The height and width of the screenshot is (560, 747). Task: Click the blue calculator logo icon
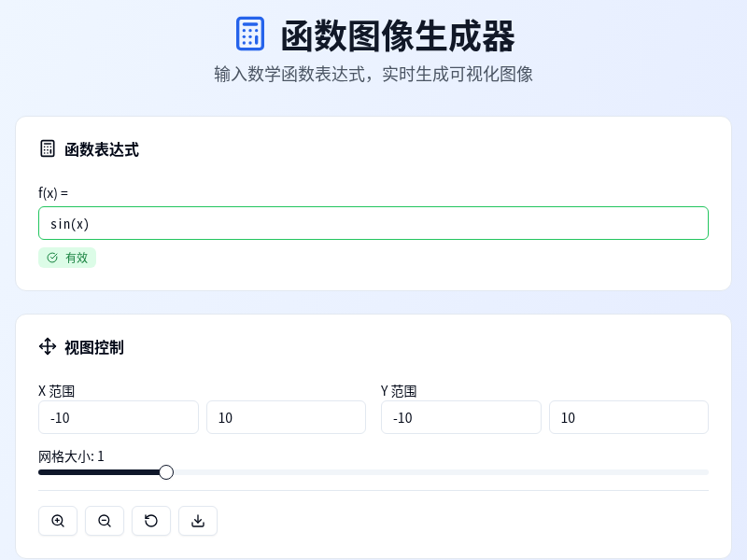(250, 34)
